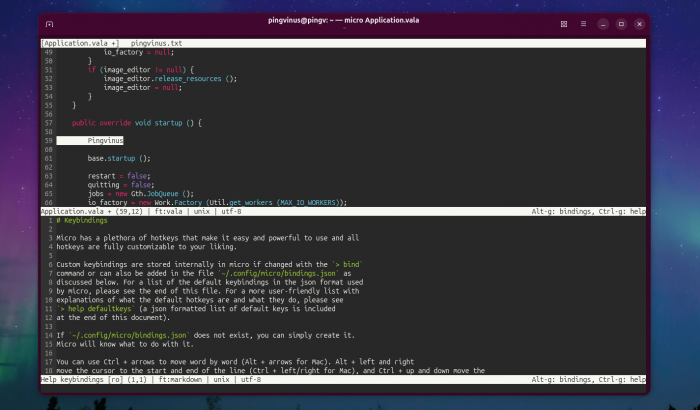Click 'quitting = false;' on line 64
The width and height of the screenshot is (700, 410).
point(121,185)
